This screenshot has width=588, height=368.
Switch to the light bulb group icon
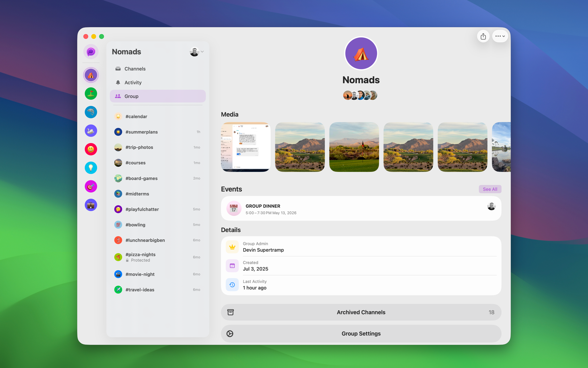pyautogui.click(x=91, y=168)
